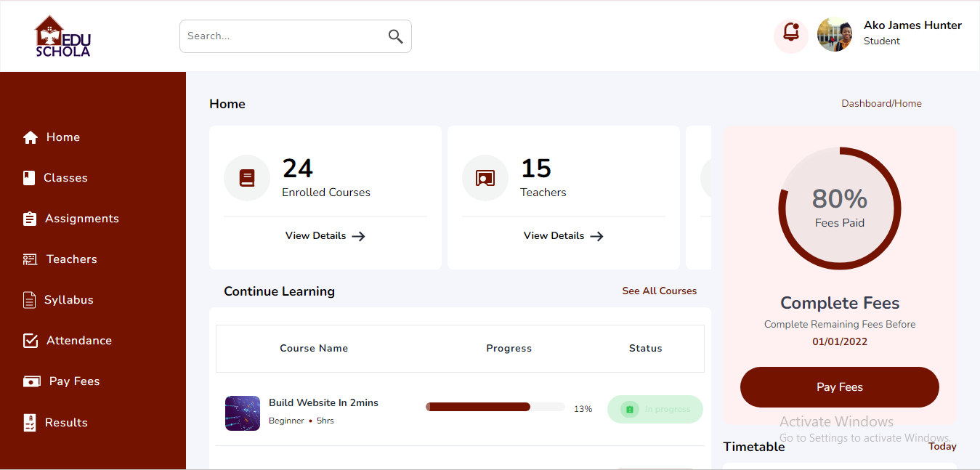Open View Details under Enrolled Courses
This screenshot has width=980, height=470.
pos(325,236)
